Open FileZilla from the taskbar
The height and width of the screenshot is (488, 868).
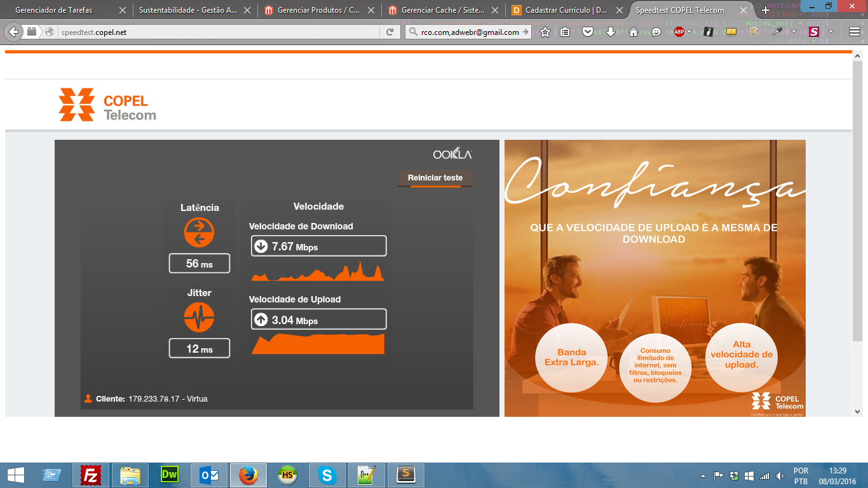[90, 475]
